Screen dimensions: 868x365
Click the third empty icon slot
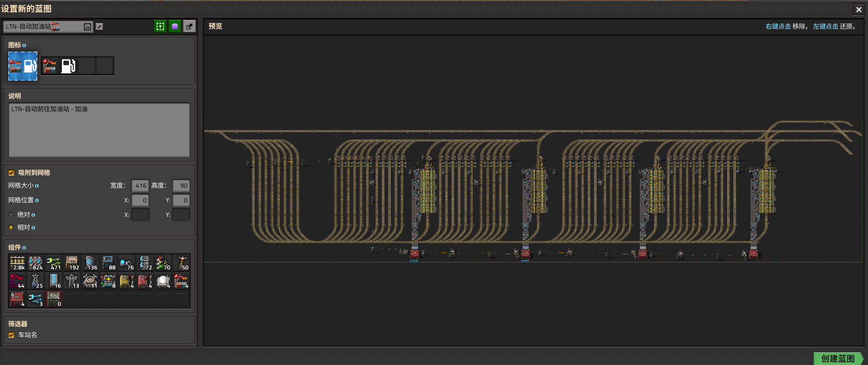(87, 66)
